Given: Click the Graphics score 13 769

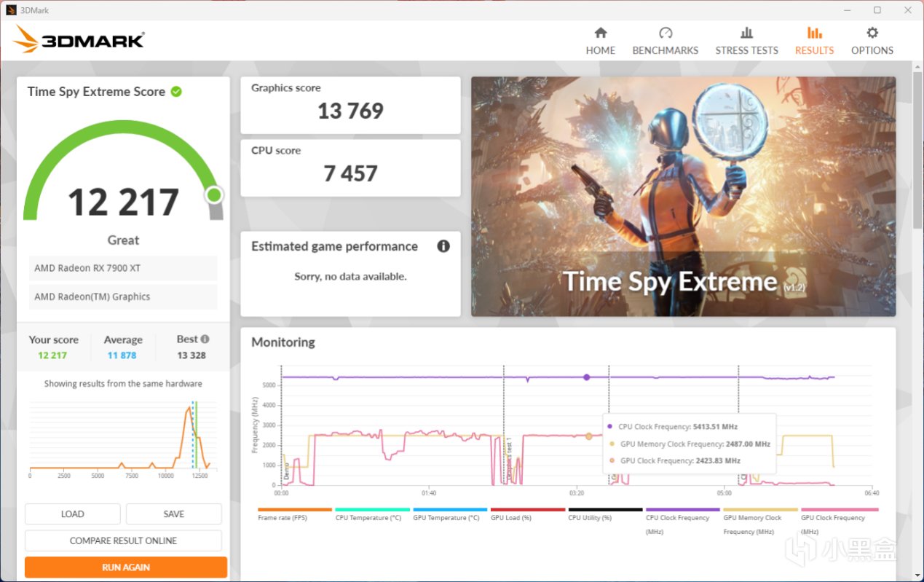Looking at the screenshot, I should pos(350,111).
